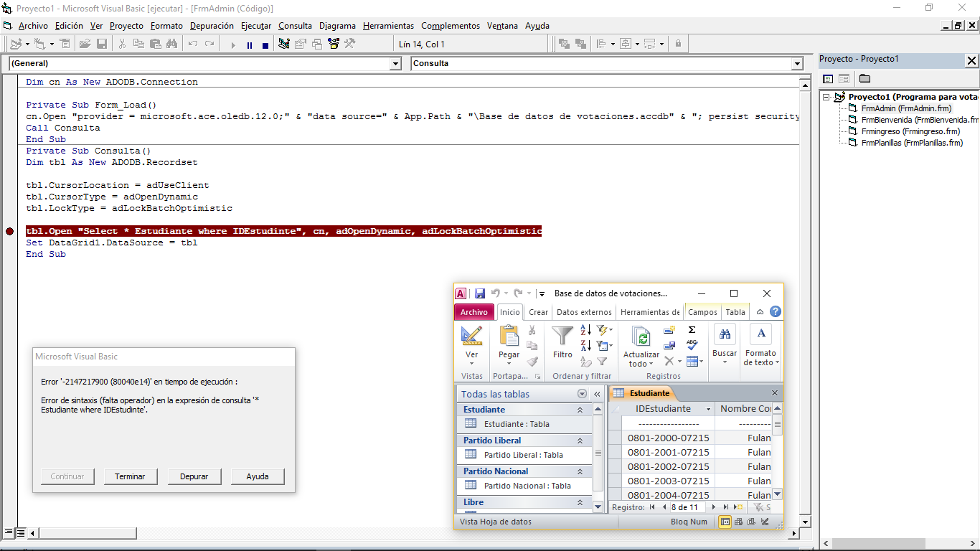
Task: Click the record number field '8 de 11'
Action: (688, 507)
